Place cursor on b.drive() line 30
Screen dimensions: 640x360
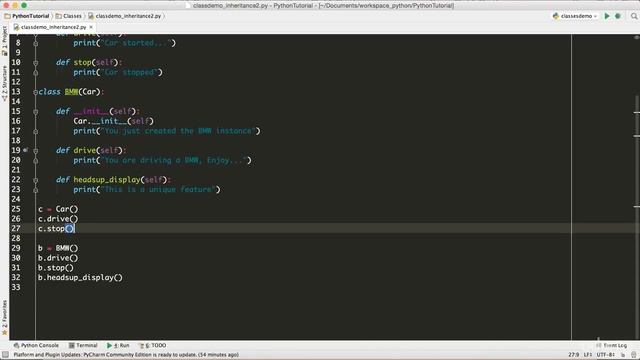coord(58,258)
